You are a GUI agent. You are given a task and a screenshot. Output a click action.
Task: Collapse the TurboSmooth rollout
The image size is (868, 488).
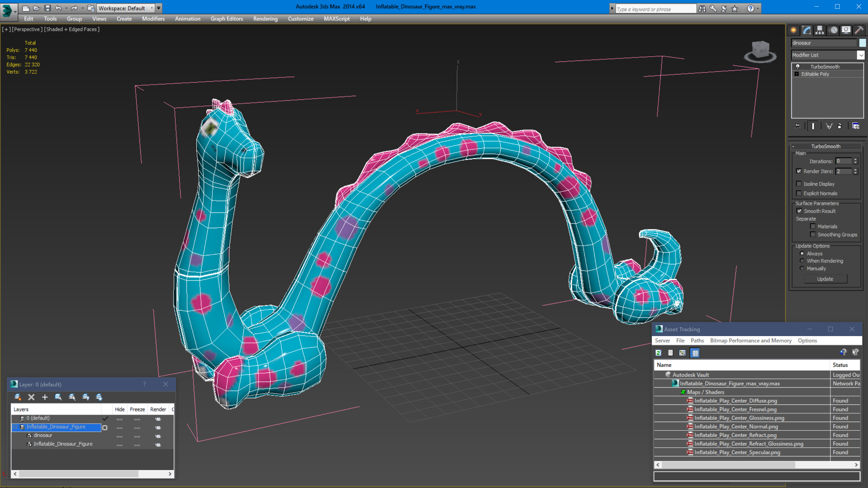793,146
